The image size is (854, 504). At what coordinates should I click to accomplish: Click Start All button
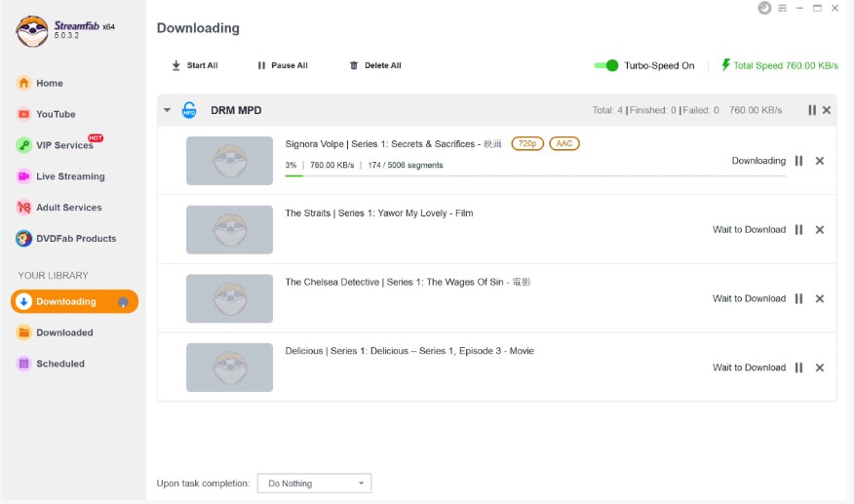[x=194, y=65]
